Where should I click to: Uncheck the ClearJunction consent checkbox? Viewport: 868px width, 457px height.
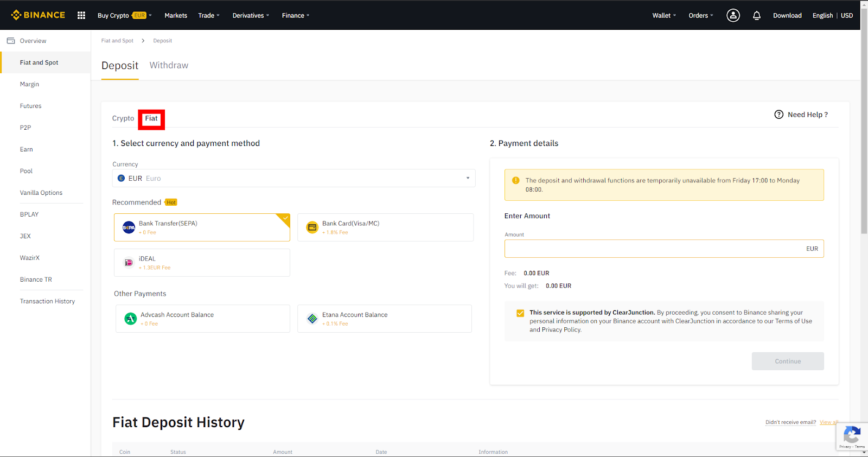[x=520, y=313]
